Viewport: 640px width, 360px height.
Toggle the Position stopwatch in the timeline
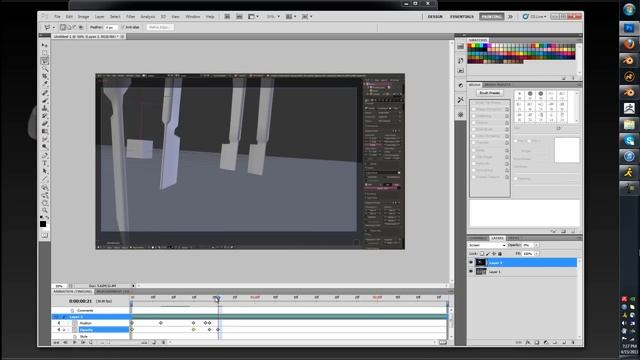point(75,323)
